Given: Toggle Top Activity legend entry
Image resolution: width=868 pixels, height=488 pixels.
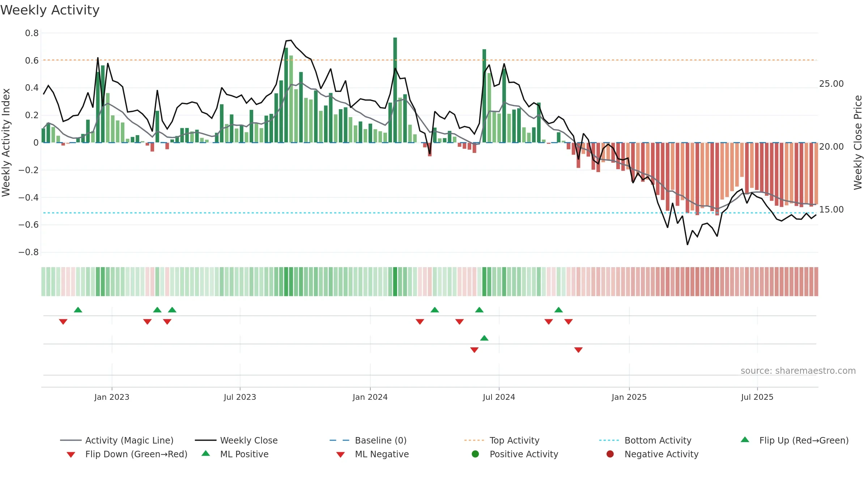Looking at the screenshot, I should (502, 440).
